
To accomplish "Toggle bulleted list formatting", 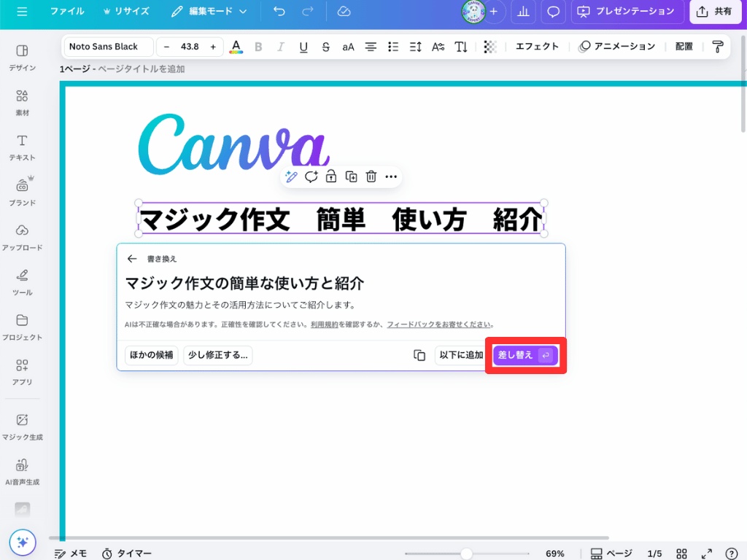I will pyautogui.click(x=393, y=47).
